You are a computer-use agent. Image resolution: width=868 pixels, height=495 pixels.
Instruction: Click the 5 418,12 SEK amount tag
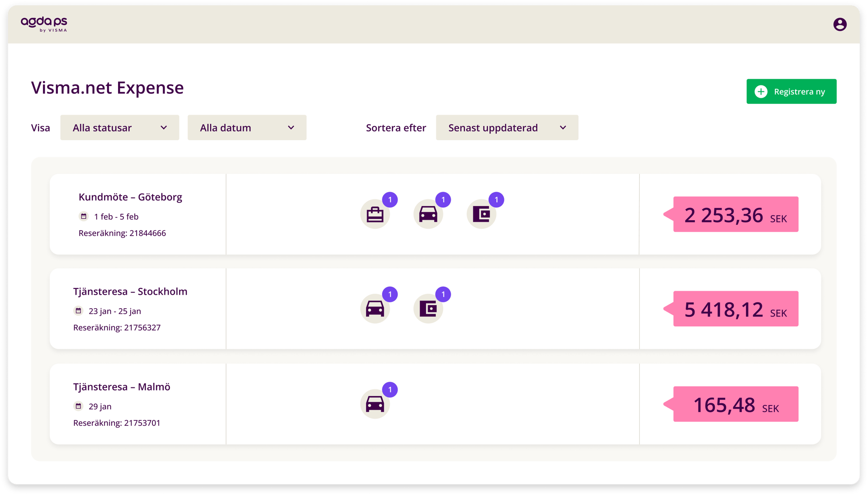click(x=731, y=309)
